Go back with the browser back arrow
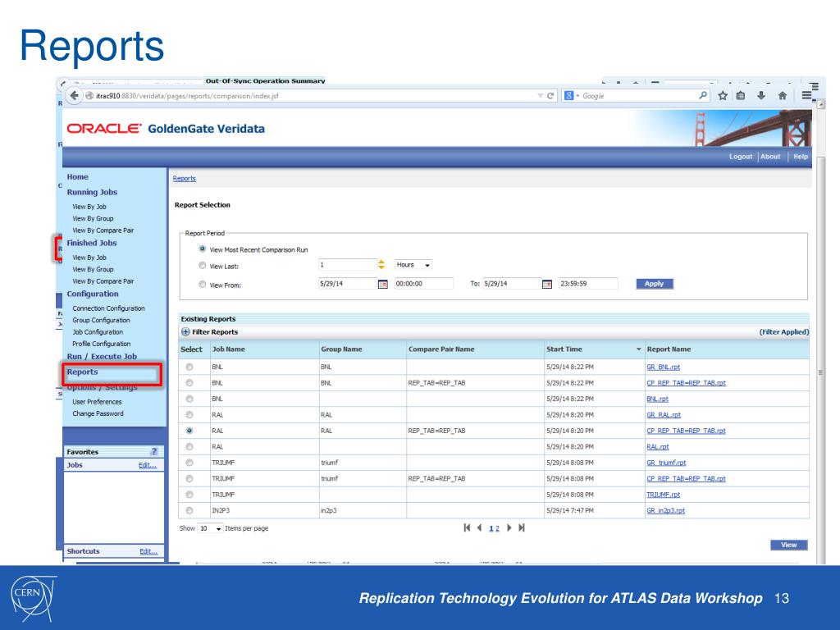840x630 pixels. point(74,95)
